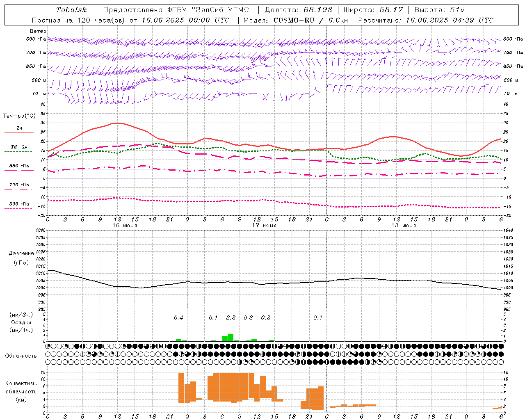Click the 18 июня date label
525x420 pixels.
point(404,226)
